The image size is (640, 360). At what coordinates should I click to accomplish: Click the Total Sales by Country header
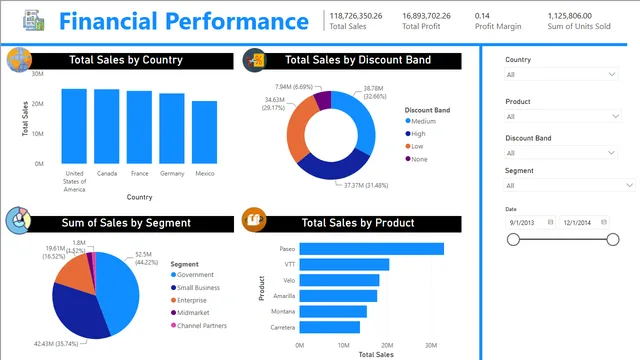click(126, 60)
